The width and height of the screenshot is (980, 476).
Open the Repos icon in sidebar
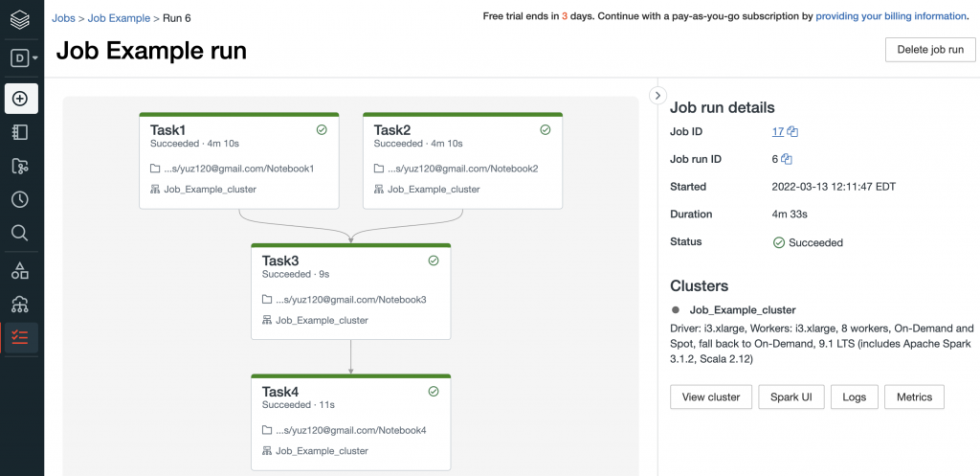(x=20, y=166)
